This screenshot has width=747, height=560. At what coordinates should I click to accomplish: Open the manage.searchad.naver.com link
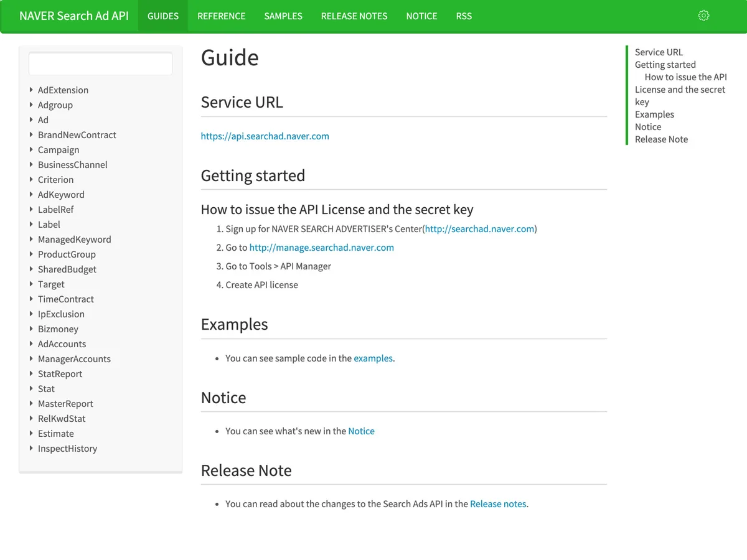click(x=322, y=248)
